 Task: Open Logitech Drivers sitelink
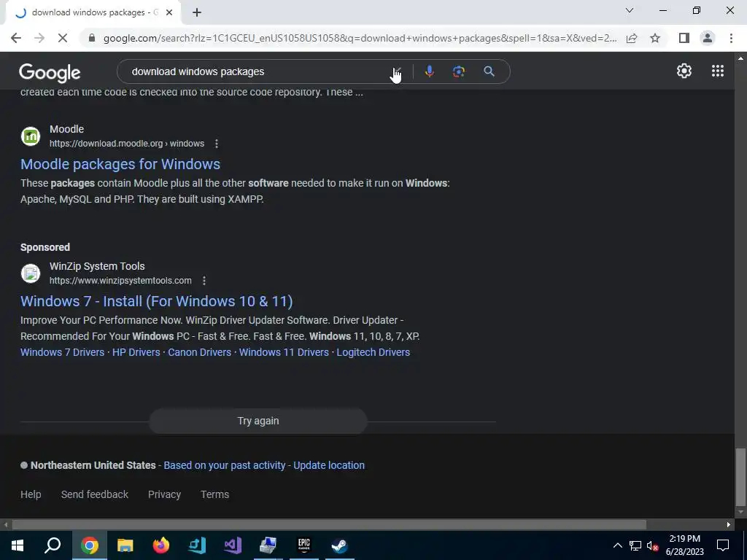(373, 352)
